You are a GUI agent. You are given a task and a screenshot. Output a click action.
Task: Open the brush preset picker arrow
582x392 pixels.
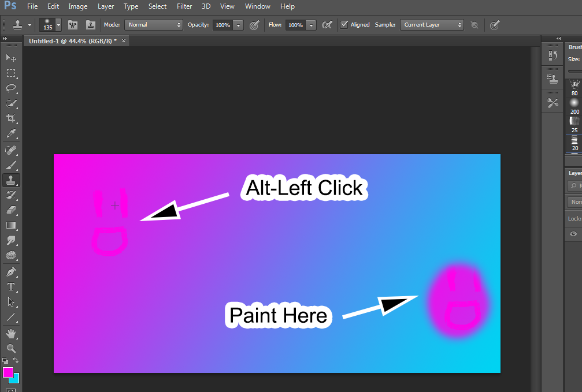[x=58, y=25]
